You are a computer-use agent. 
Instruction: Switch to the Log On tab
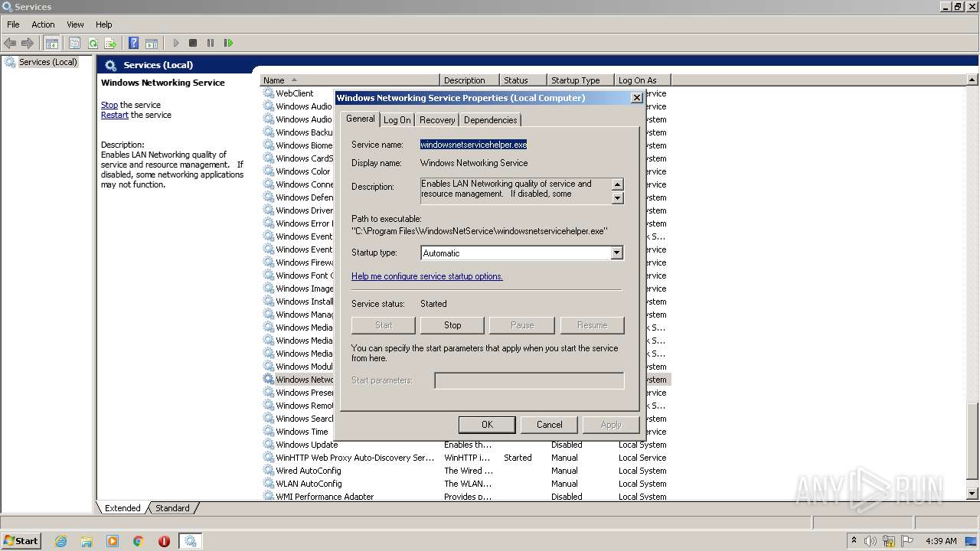[397, 120]
